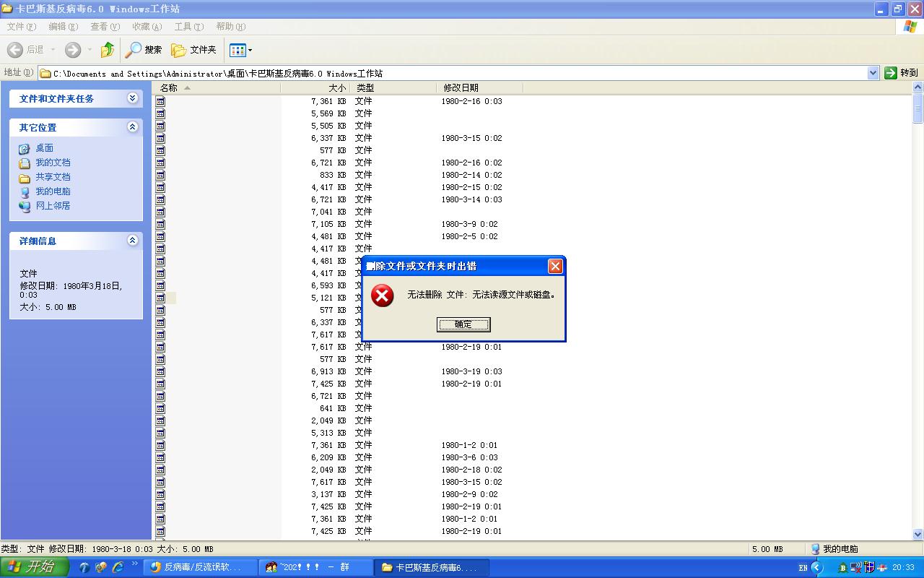Open the 桌面 link in 其它位置
Screen dimensions: 924x578
point(45,148)
